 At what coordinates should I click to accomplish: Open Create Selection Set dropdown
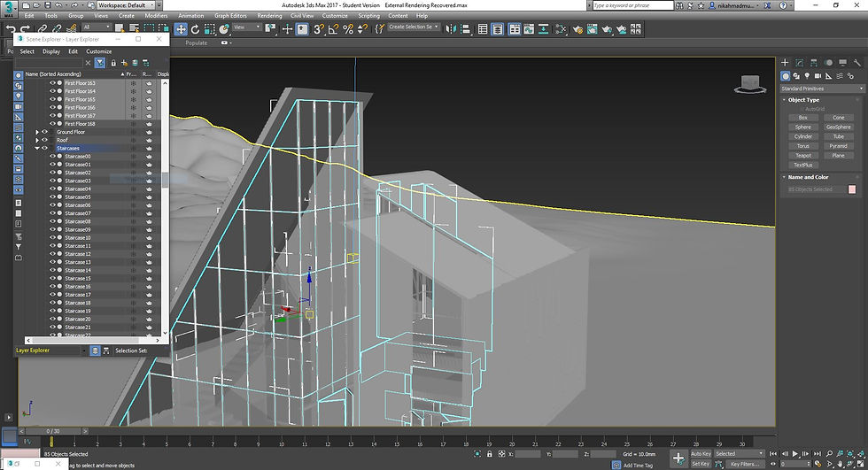click(x=414, y=27)
